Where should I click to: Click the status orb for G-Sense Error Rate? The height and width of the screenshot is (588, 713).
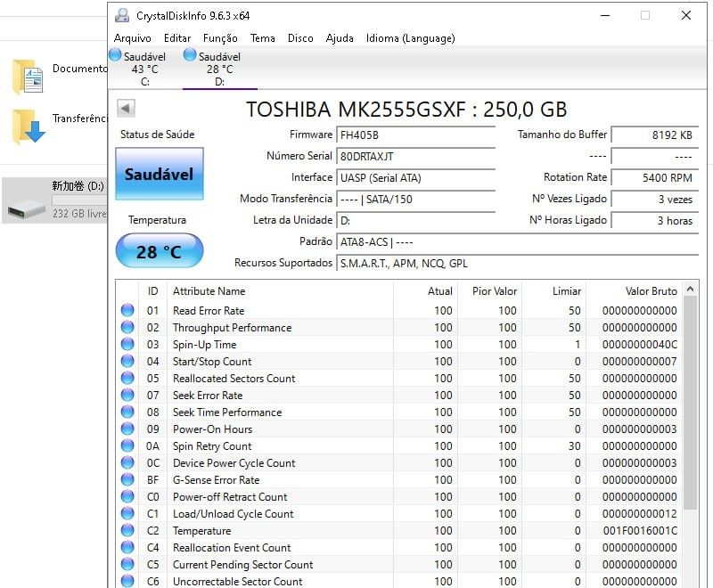pos(127,479)
